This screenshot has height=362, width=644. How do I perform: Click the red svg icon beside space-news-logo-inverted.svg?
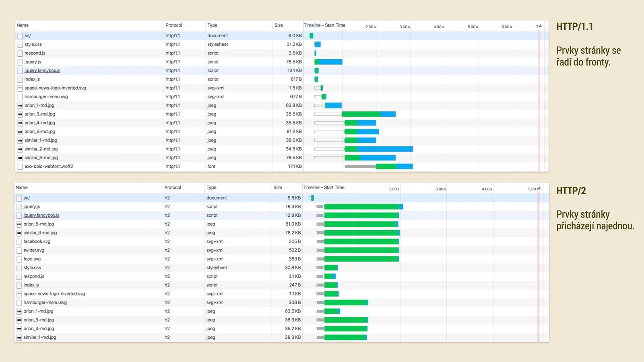point(19,88)
